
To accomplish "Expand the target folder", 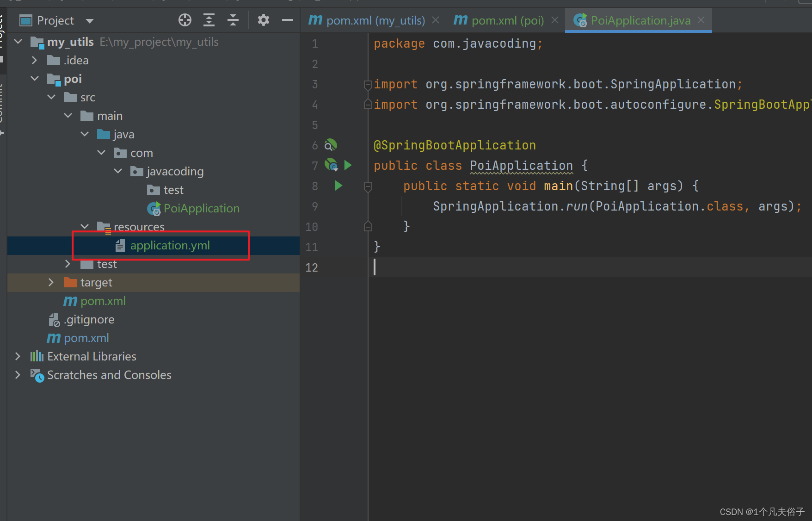I will tap(51, 282).
